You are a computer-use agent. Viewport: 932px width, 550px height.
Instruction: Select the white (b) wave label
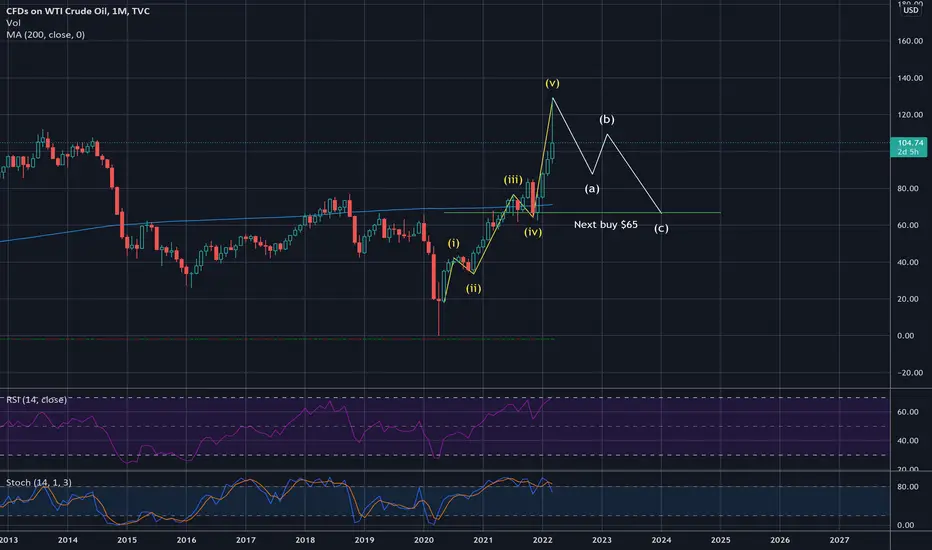(x=606, y=120)
